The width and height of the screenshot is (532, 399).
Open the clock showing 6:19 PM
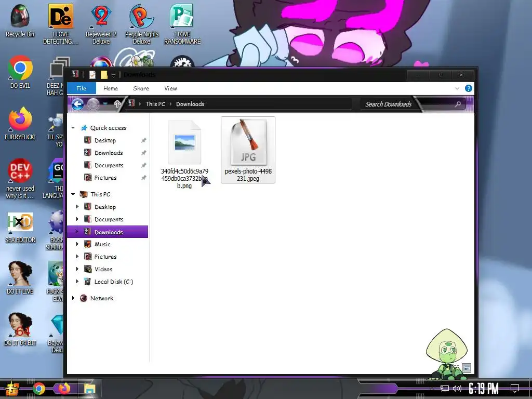point(484,389)
